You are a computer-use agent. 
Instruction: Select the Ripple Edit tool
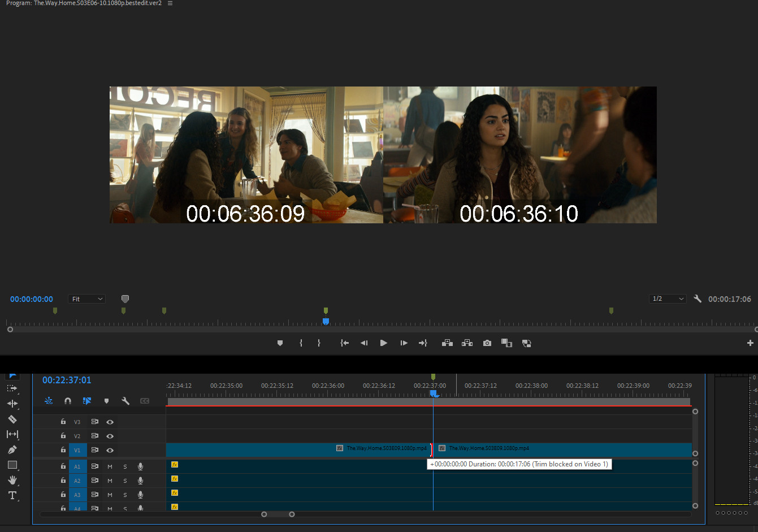[12, 404]
